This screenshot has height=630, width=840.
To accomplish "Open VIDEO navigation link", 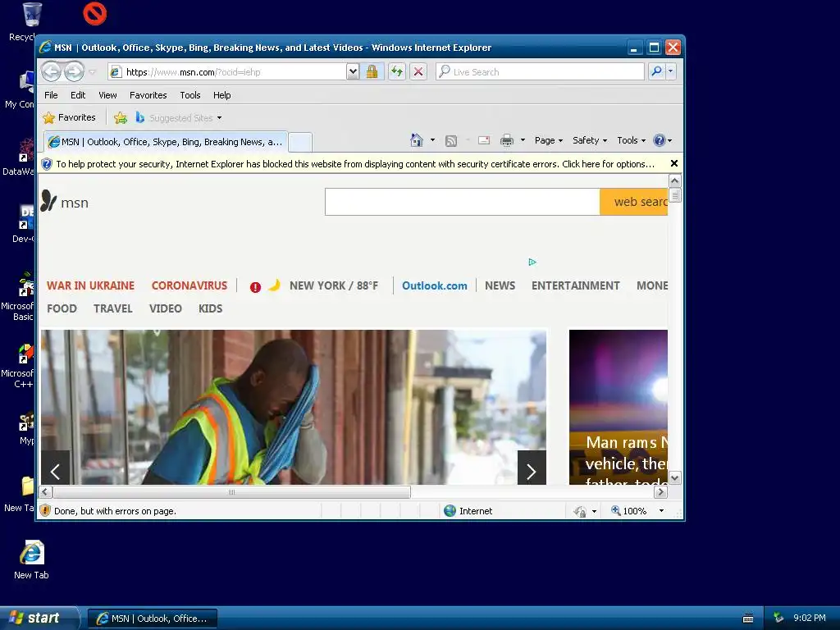I will (165, 308).
